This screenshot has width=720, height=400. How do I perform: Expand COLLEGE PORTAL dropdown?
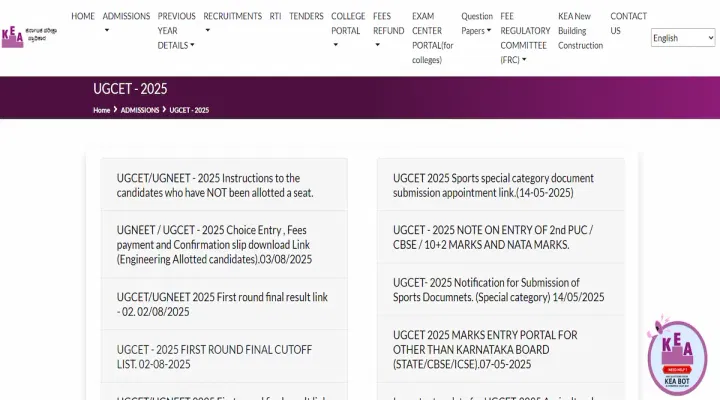point(348,30)
